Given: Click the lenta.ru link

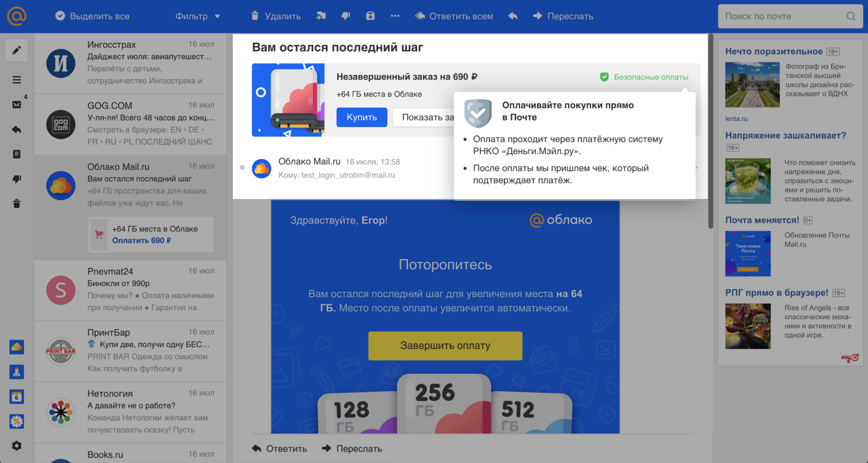Looking at the screenshot, I should point(736,118).
